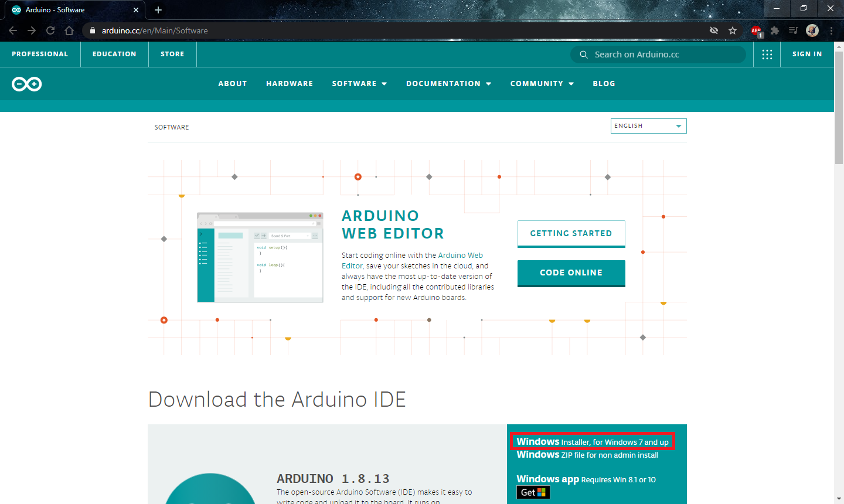Image resolution: width=844 pixels, height=504 pixels.
Task: Download Windows Installer for Windows 7 and up
Action: (592, 442)
